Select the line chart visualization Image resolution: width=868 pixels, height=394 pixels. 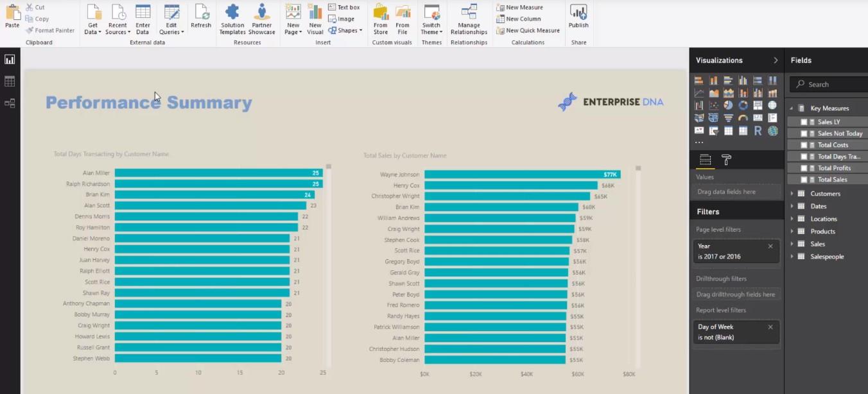point(699,93)
